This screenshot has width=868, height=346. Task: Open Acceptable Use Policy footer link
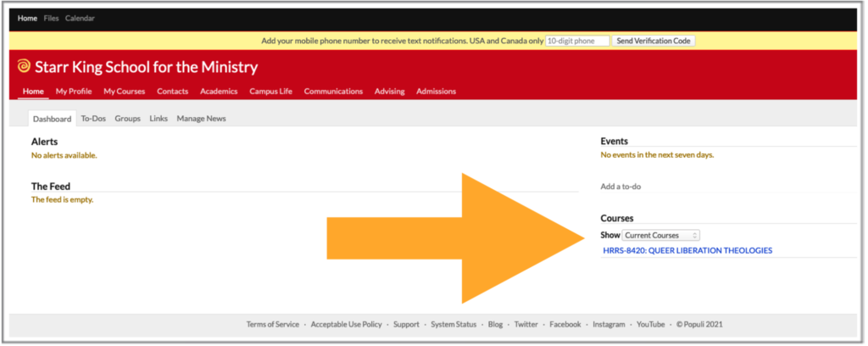tap(346, 325)
